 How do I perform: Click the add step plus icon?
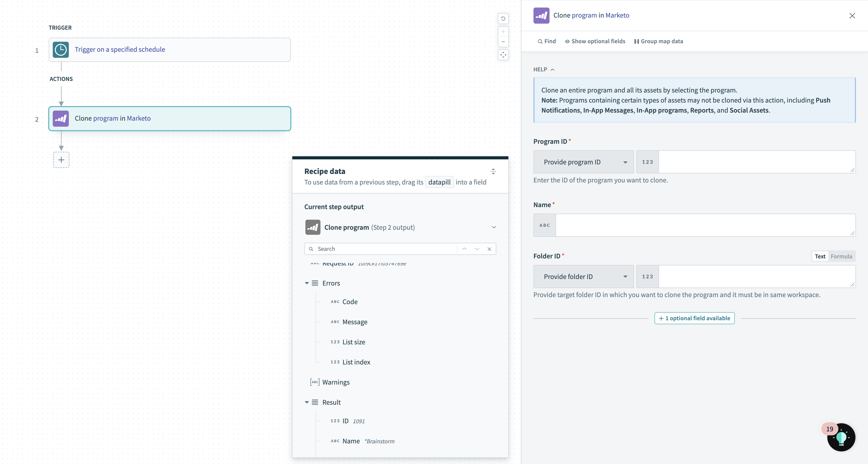click(x=61, y=160)
